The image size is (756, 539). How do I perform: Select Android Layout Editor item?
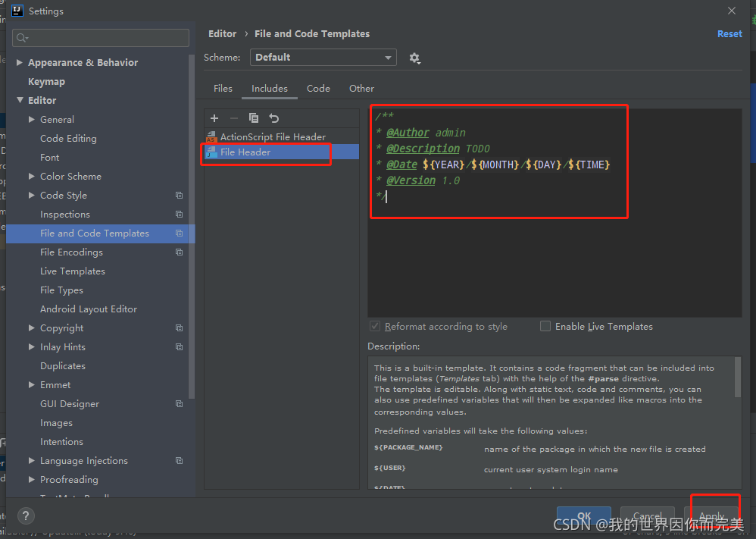[89, 309]
